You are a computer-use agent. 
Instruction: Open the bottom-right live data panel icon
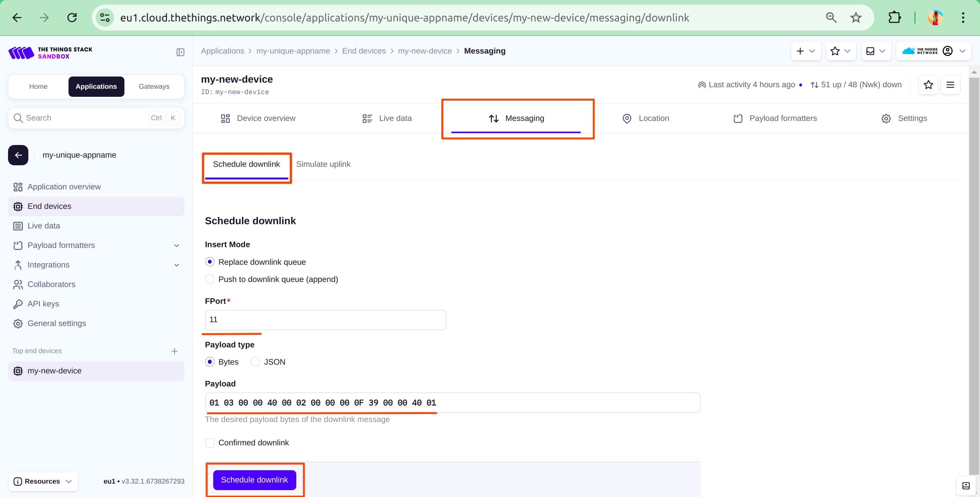pyautogui.click(x=966, y=486)
